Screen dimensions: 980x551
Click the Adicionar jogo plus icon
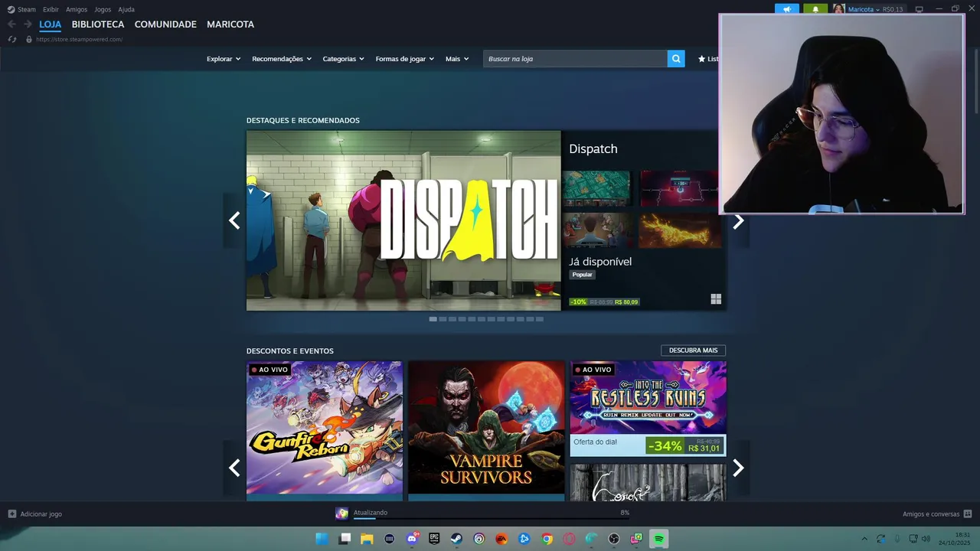click(11, 514)
